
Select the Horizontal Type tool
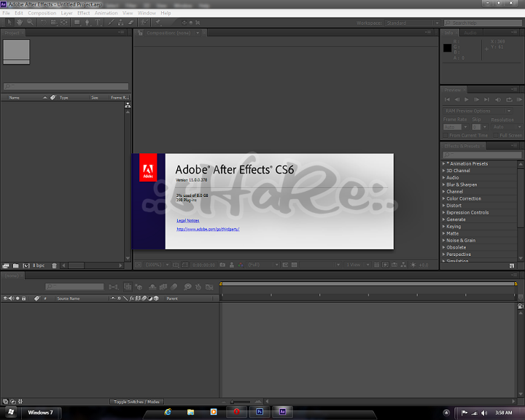[98, 23]
